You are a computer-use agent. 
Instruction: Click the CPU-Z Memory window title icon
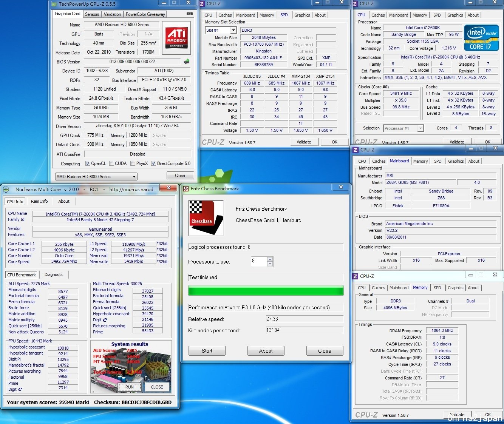point(355,276)
